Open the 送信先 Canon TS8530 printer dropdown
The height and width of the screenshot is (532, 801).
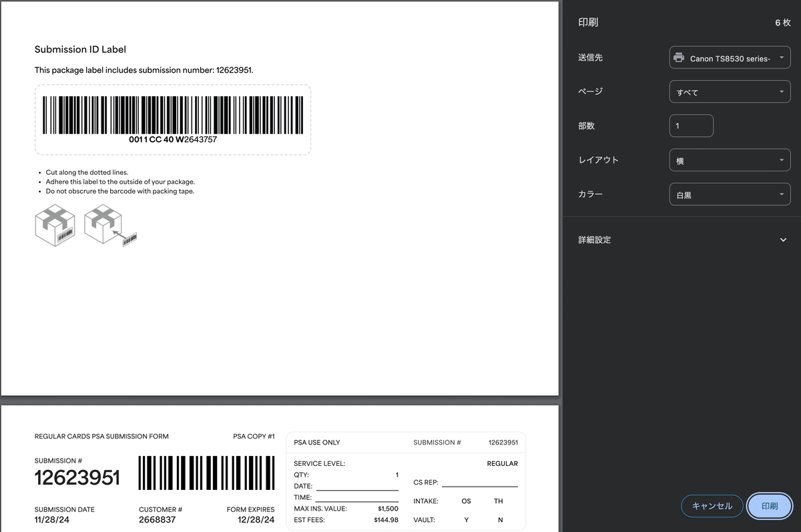click(x=730, y=58)
